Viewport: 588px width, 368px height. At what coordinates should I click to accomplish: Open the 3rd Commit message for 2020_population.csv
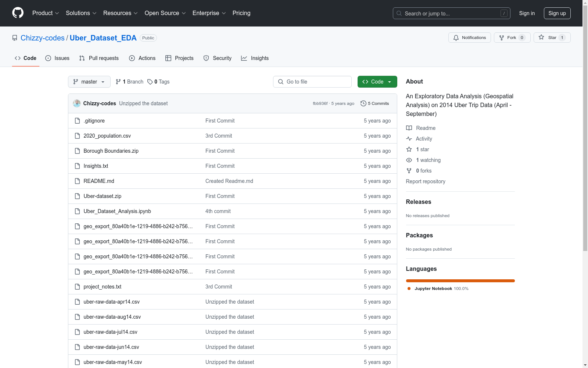[x=219, y=136]
